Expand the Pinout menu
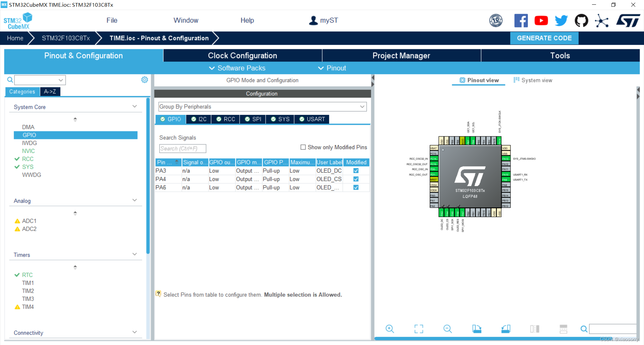Viewport: 644px width, 345px height. 332,68
